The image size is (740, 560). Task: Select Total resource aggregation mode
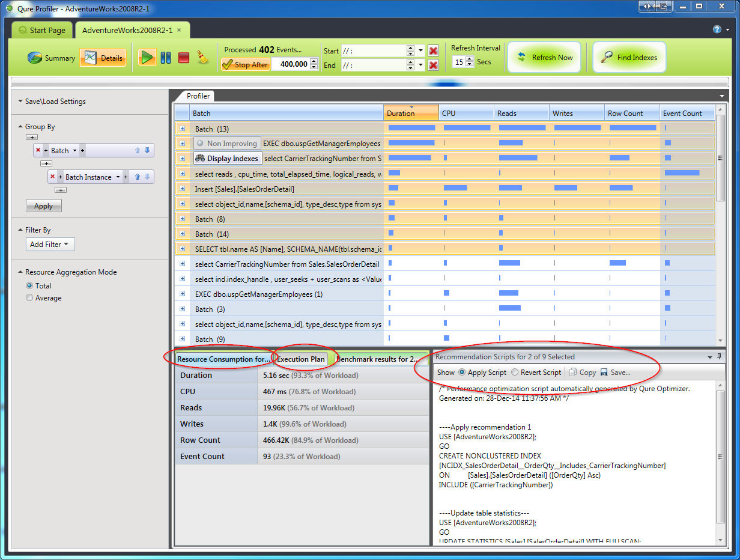(29, 286)
